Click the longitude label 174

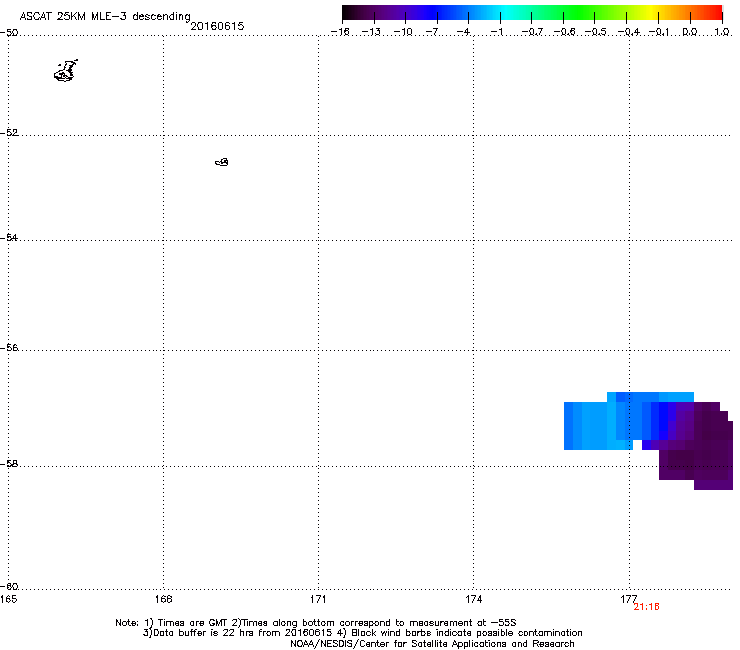[473, 599]
